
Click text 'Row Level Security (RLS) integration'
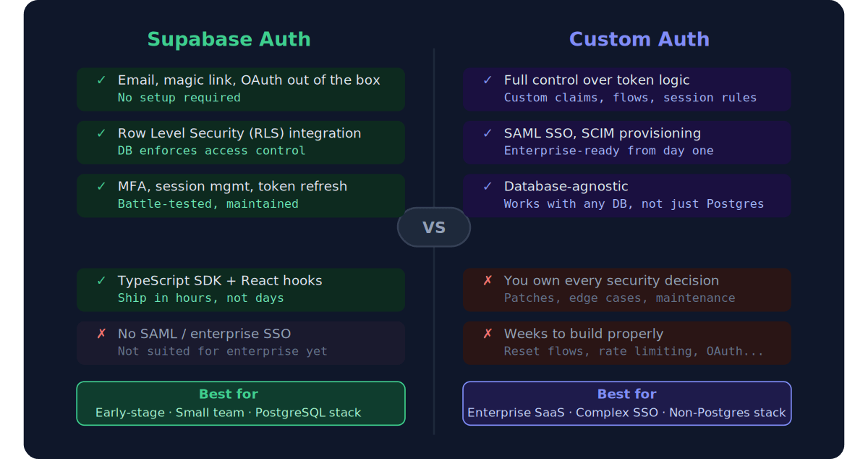(x=239, y=133)
